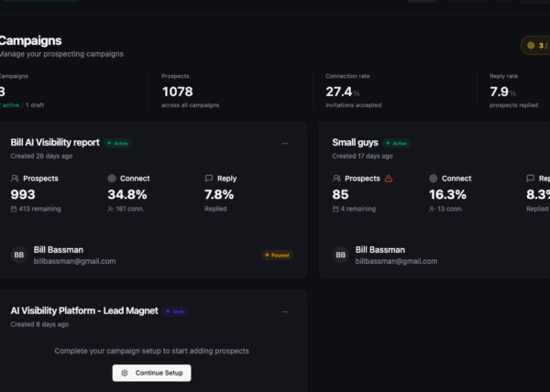This screenshot has height=392, width=550.
Task: Open options menu for Bill AI Visibility report
Action: (285, 143)
